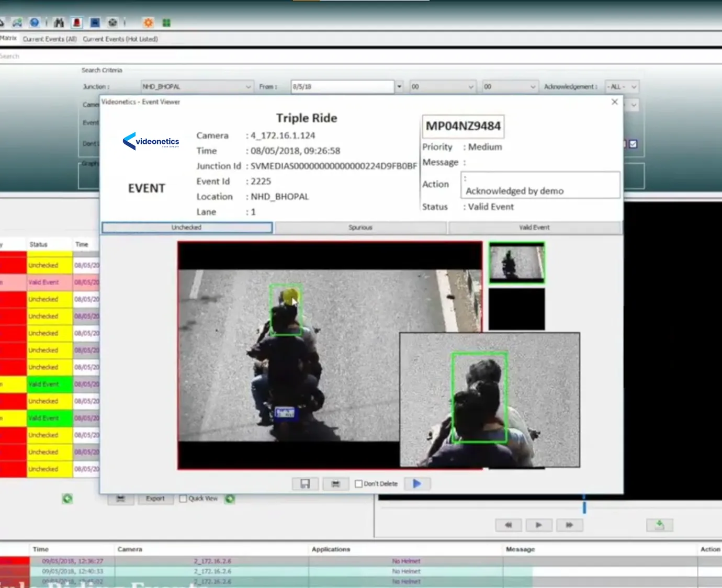This screenshot has height=588, width=722.
Task: Click the export video icon below the player
Action: (659, 525)
